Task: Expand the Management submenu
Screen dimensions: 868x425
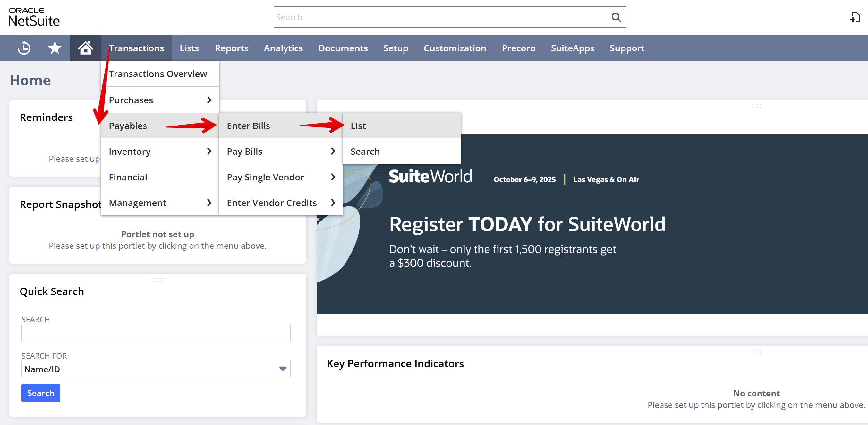Action: (160, 203)
